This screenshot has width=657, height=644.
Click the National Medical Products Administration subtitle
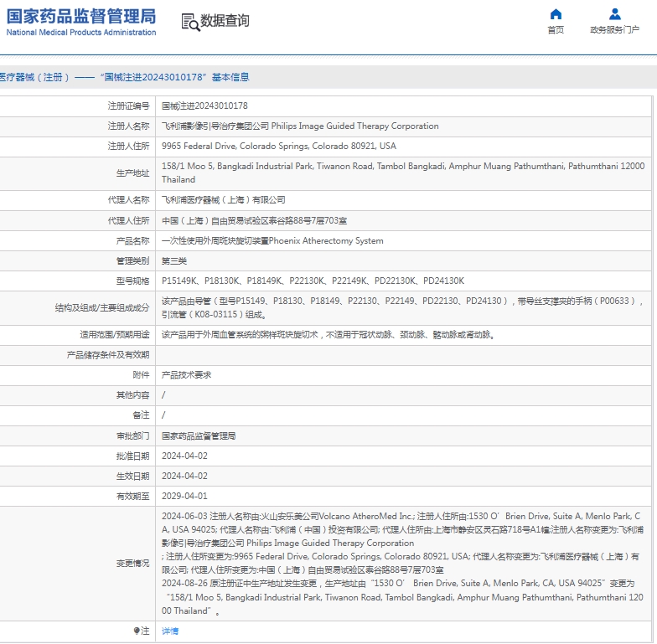(81, 32)
